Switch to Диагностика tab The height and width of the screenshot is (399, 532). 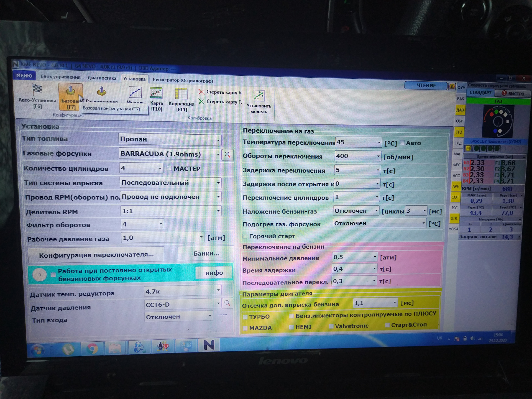[x=102, y=78]
